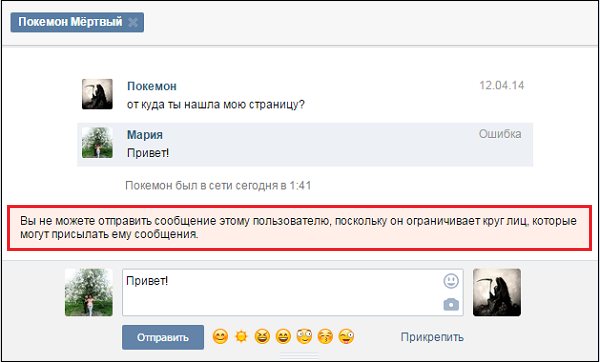Open the emoji picker smiley icon
This screenshot has width=600, height=362.
[451, 281]
